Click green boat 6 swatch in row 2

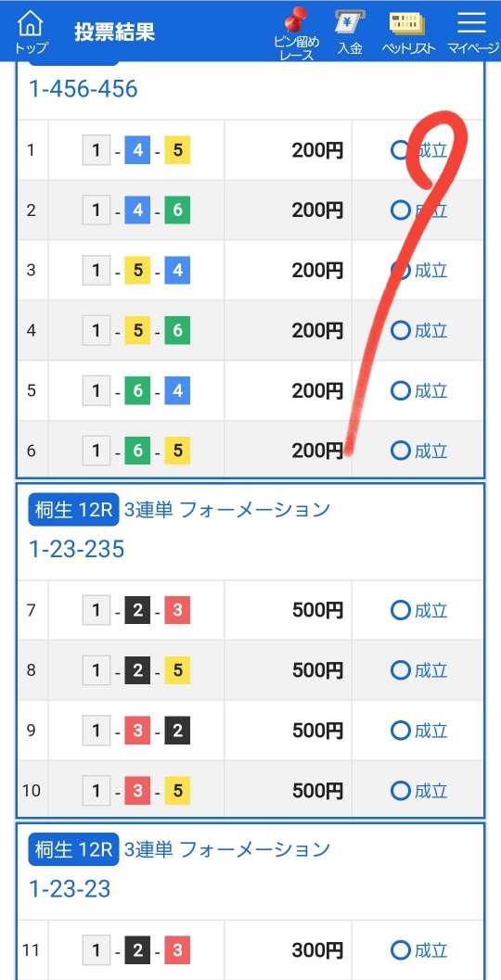[x=177, y=210]
